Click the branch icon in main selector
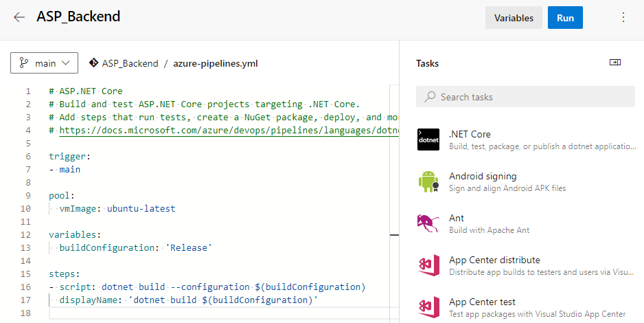The image size is (644, 323). [24, 63]
